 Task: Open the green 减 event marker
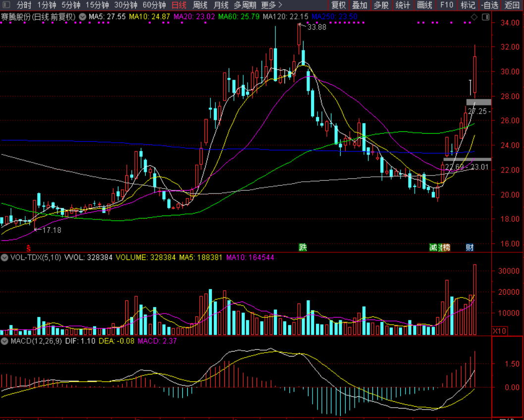[433, 247]
